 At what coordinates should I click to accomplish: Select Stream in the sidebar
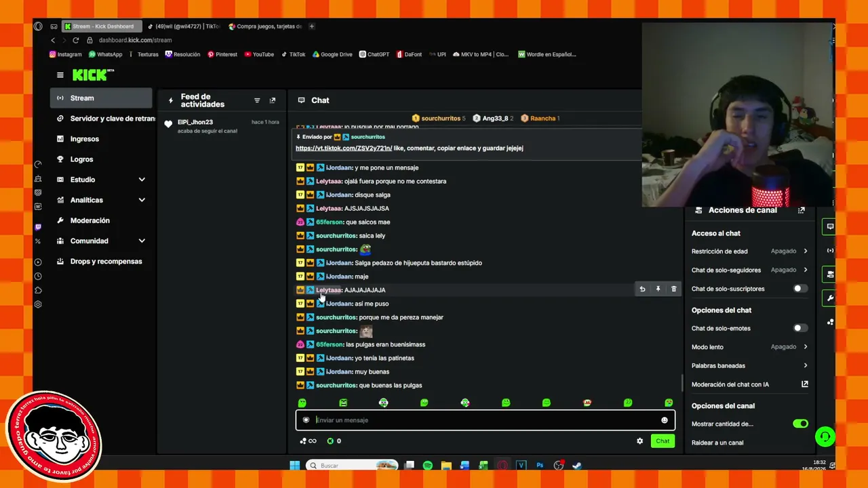101,98
